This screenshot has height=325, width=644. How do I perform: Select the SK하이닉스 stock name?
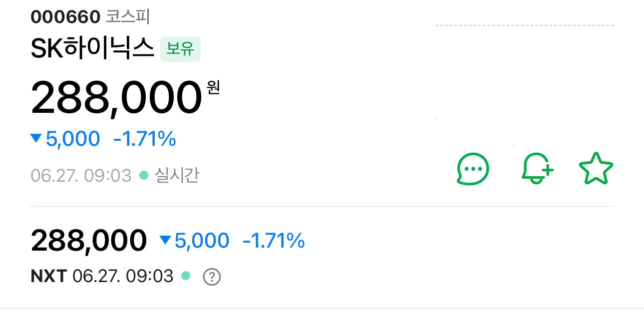92,49
